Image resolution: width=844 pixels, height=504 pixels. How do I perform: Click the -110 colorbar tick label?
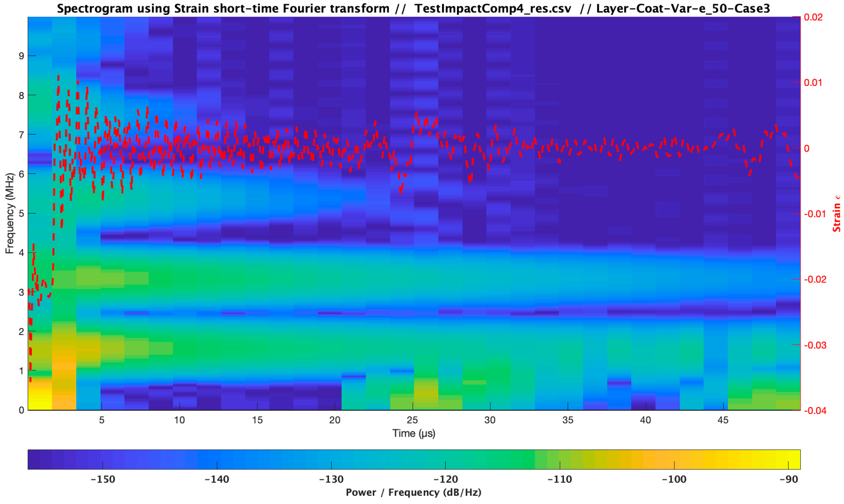(560, 479)
